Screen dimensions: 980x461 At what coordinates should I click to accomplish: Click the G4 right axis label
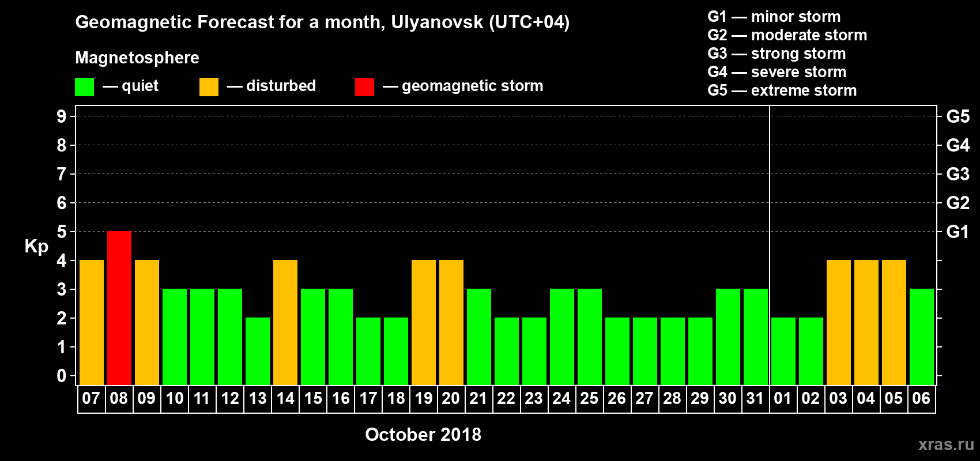[958, 145]
